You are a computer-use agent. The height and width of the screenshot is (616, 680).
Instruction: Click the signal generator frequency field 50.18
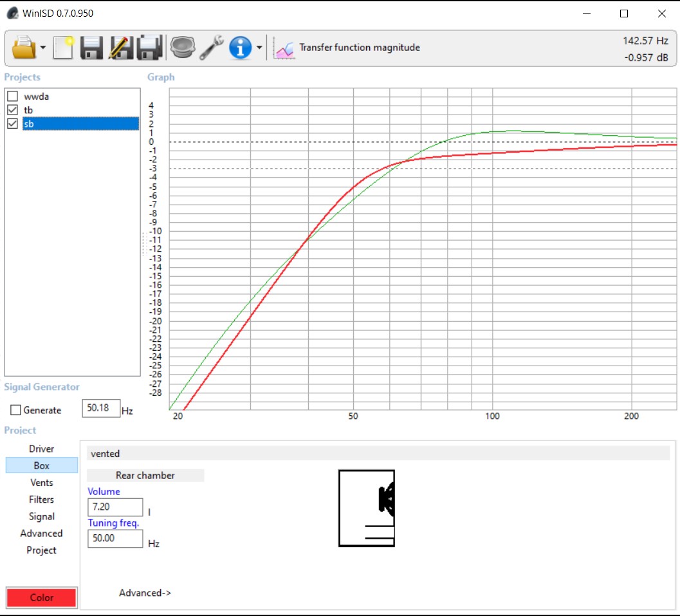101,408
